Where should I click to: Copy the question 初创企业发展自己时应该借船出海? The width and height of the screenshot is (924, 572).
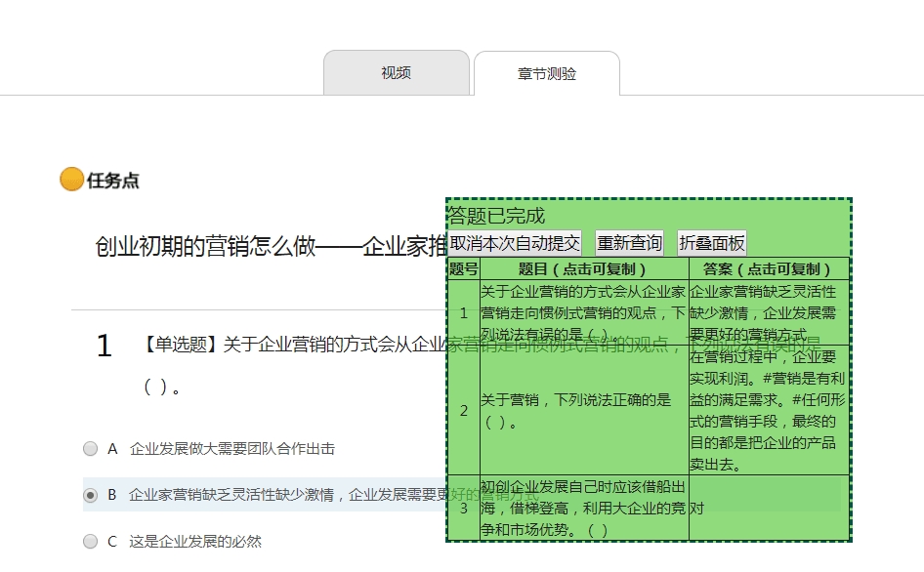click(x=584, y=508)
